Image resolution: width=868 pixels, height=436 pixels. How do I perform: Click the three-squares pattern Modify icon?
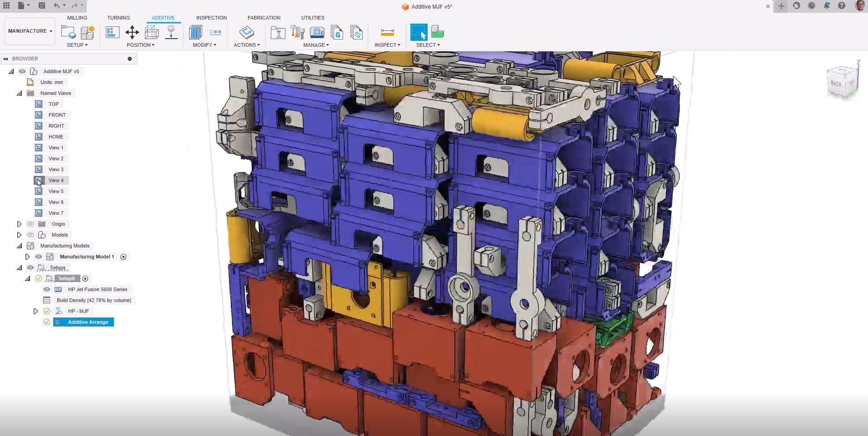(x=215, y=32)
